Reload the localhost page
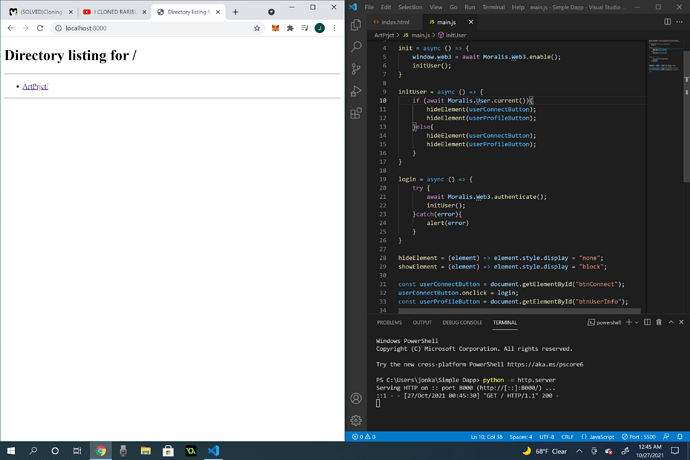The width and height of the screenshot is (690, 460). coord(40,28)
